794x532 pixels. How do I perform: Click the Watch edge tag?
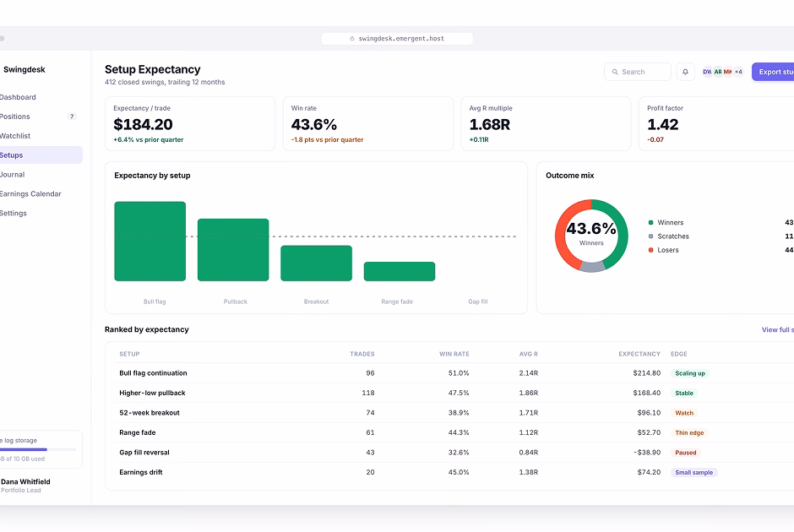pos(684,413)
